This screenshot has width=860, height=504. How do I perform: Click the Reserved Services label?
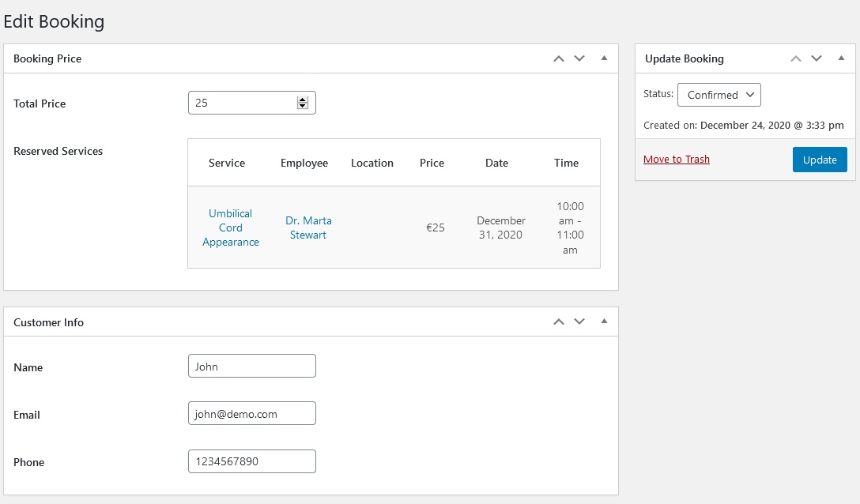[58, 151]
